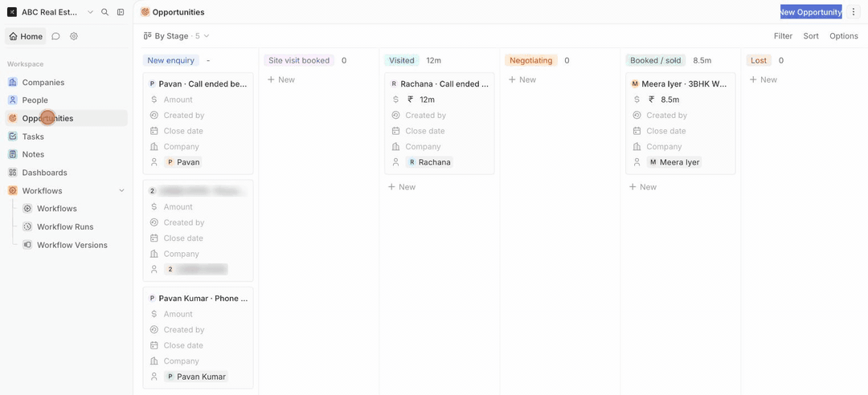Click the Negotiating stage label
The image size is (868, 395).
click(531, 60)
